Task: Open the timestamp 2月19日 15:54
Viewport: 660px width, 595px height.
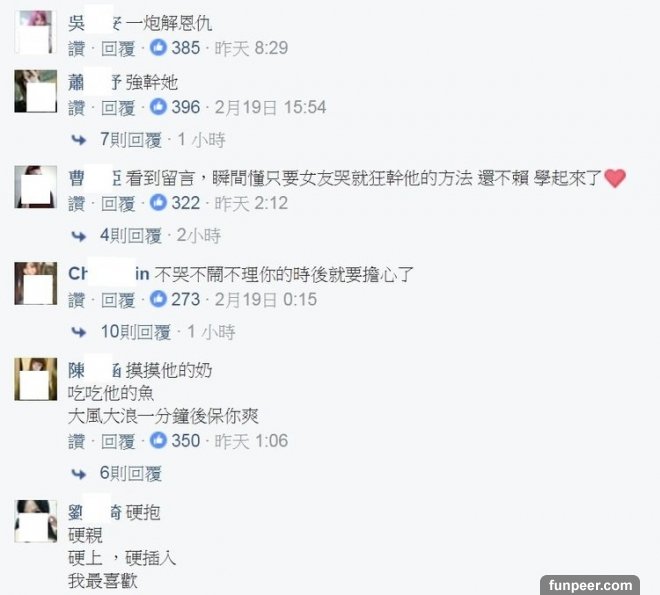Action: click(x=270, y=107)
